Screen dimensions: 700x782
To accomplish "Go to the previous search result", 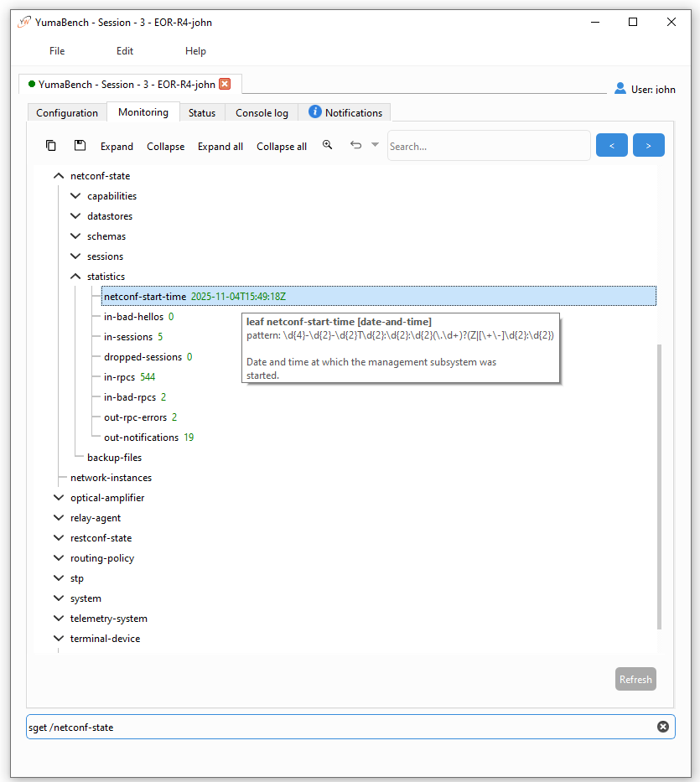I will click(x=611, y=146).
